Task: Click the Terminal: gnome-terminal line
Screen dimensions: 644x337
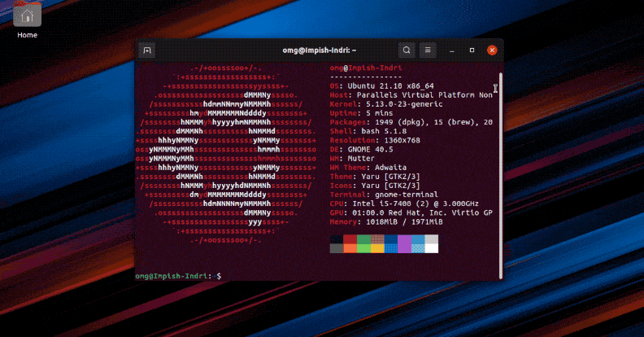Action: coord(384,195)
